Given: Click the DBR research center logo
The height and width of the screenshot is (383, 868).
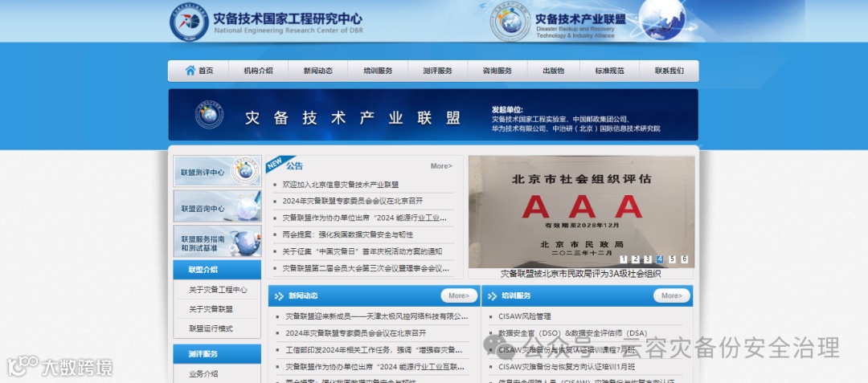Looking at the screenshot, I should [190, 22].
